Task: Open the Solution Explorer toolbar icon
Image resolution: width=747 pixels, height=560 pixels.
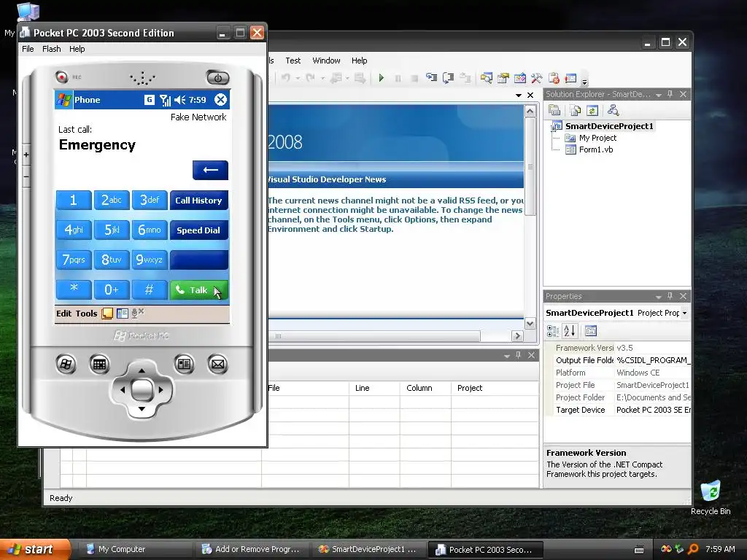Action: click(487, 77)
